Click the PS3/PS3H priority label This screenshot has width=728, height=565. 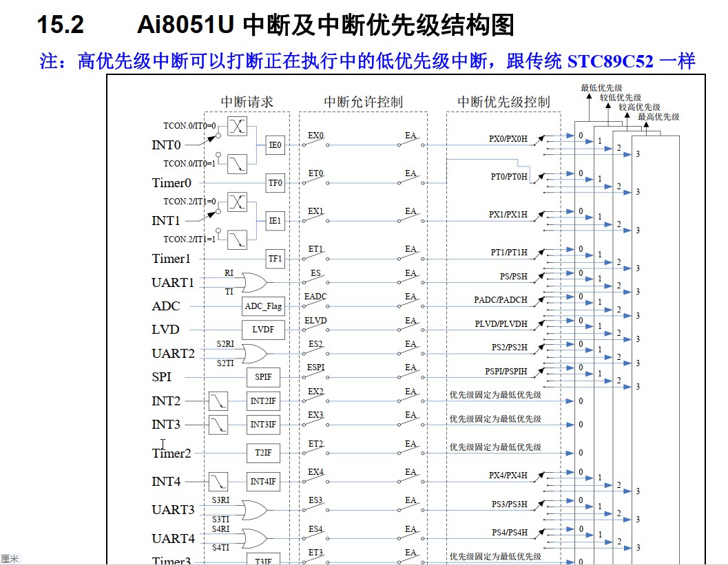click(510, 504)
